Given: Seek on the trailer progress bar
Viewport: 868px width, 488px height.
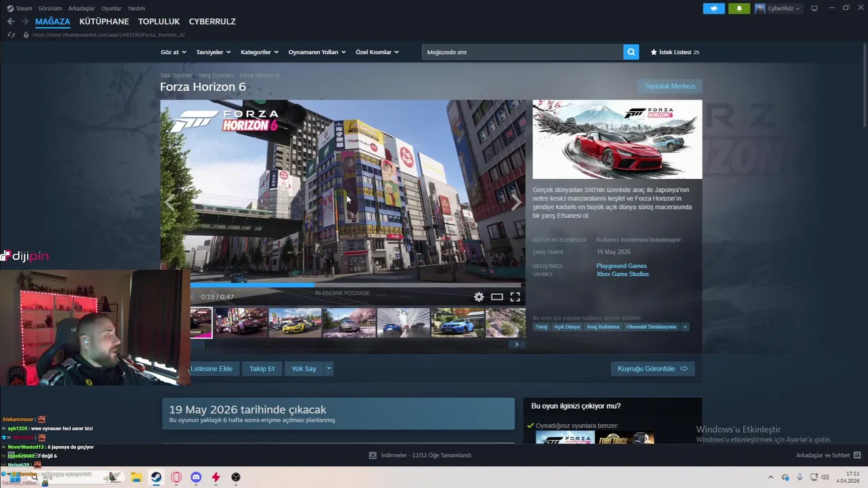Looking at the screenshot, I should coord(355,285).
